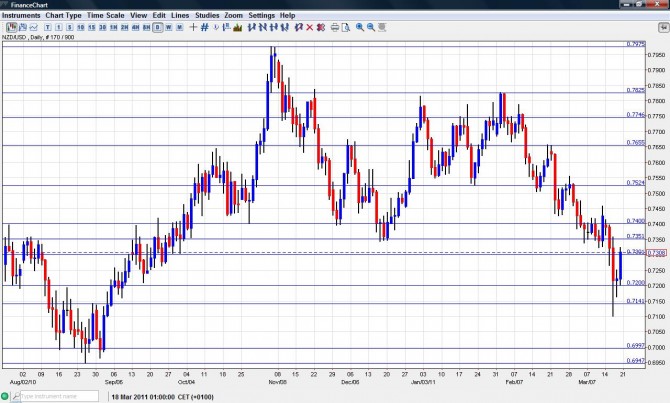The width and height of the screenshot is (670, 403).
Task: Click the 0.6997 horizontal line label
Action: tap(636, 345)
